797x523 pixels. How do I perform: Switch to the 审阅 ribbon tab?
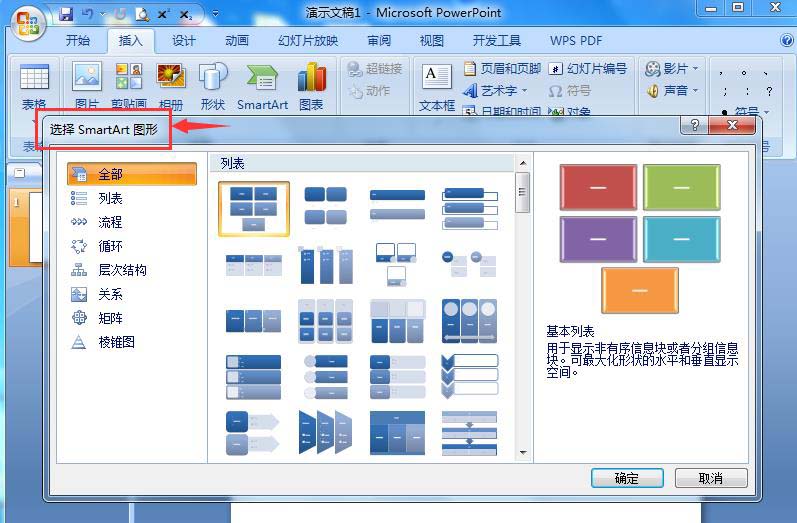click(x=379, y=41)
